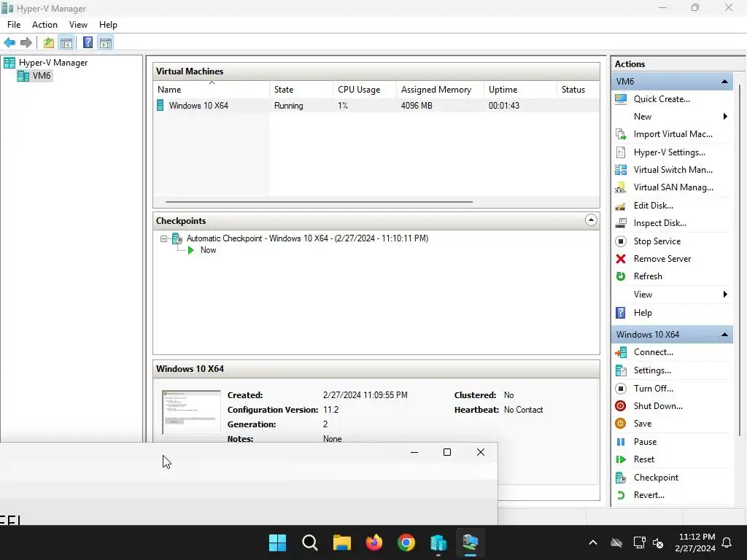Screen dimensions: 747x560
Task: Click the 4096 MB assigned memory value
Action: point(417,106)
